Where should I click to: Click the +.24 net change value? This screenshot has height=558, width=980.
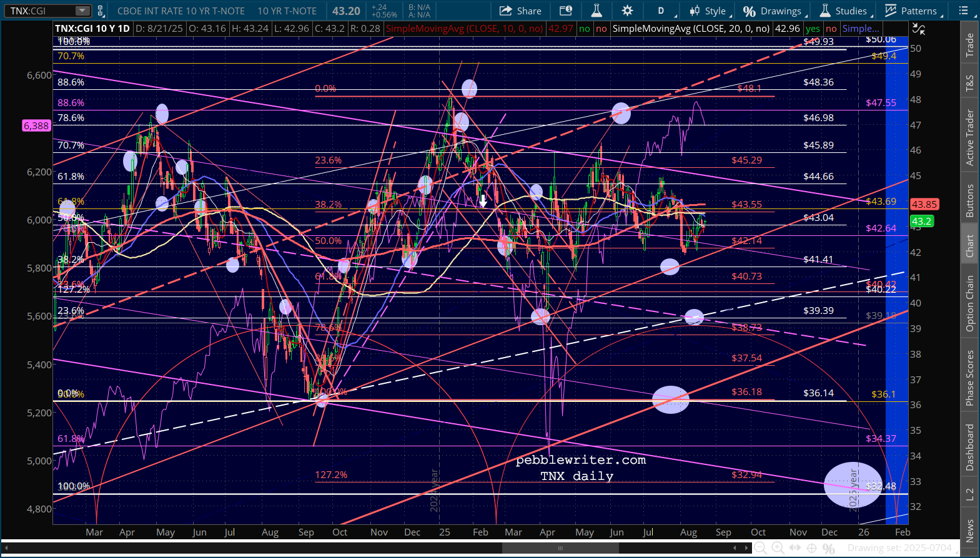click(379, 7)
